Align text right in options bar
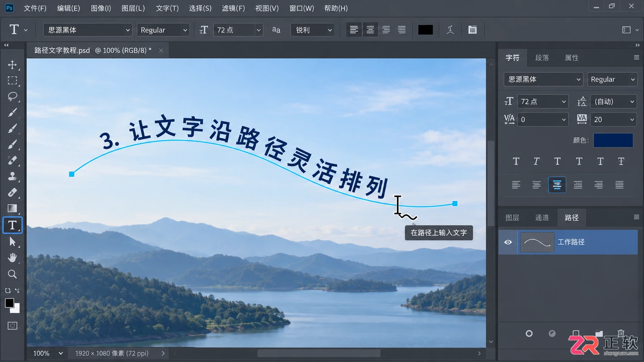The height and width of the screenshot is (362, 644). (386, 30)
